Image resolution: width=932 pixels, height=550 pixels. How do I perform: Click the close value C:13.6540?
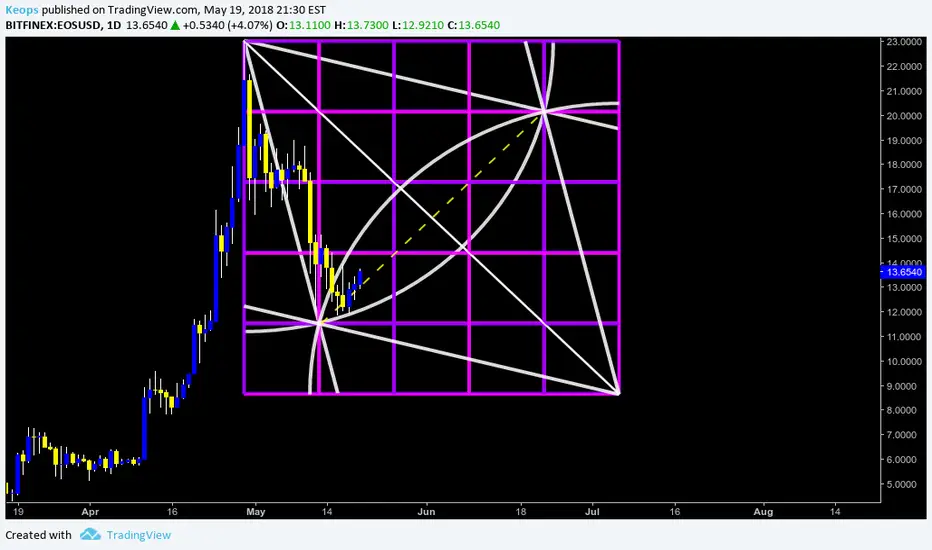[x=474, y=25]
